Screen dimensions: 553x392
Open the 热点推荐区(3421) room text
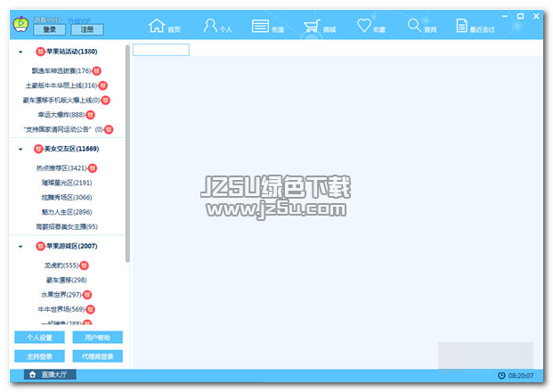click(61, 168)
